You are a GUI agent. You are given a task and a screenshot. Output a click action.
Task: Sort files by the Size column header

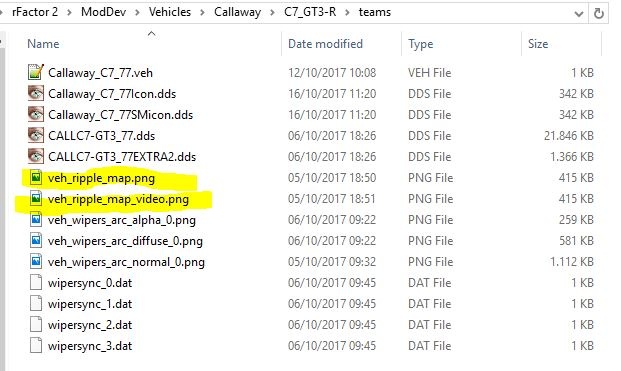[x=538, y=44]
